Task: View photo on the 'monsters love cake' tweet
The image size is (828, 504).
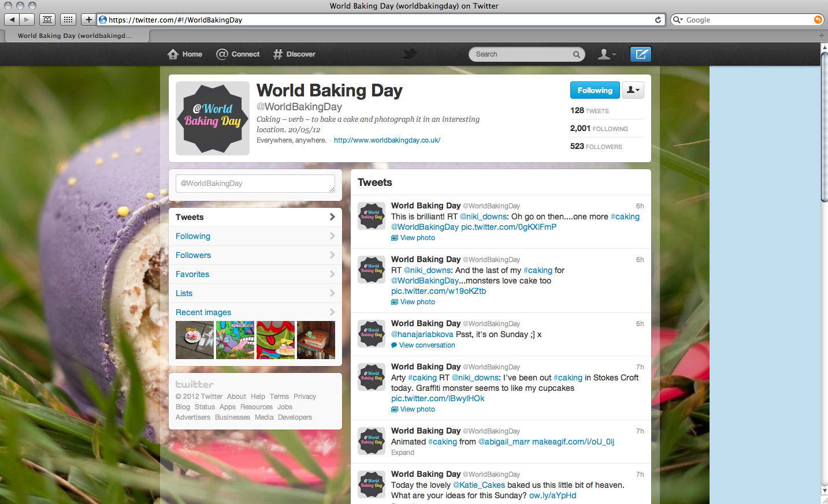Action: [x=413, y=302]
